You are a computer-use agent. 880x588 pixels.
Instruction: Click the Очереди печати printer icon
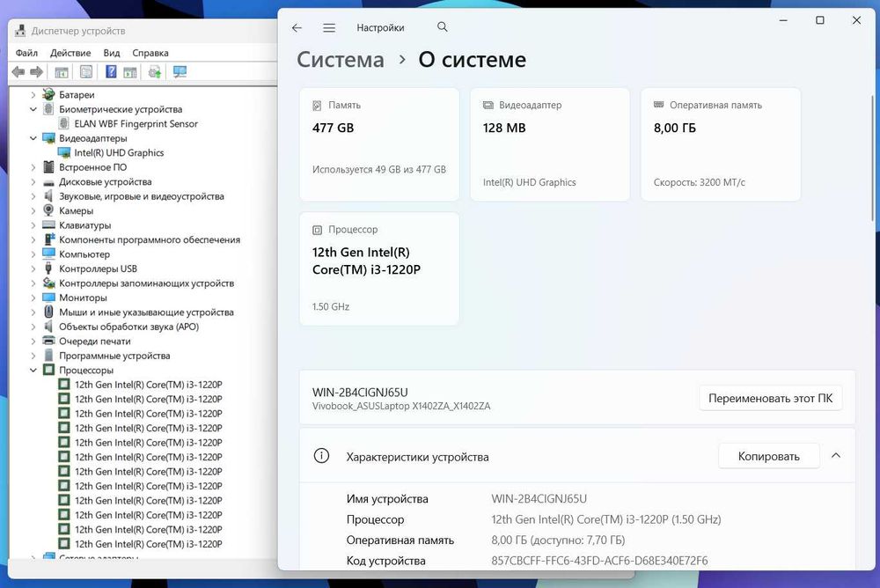click(x=48, y=341)
